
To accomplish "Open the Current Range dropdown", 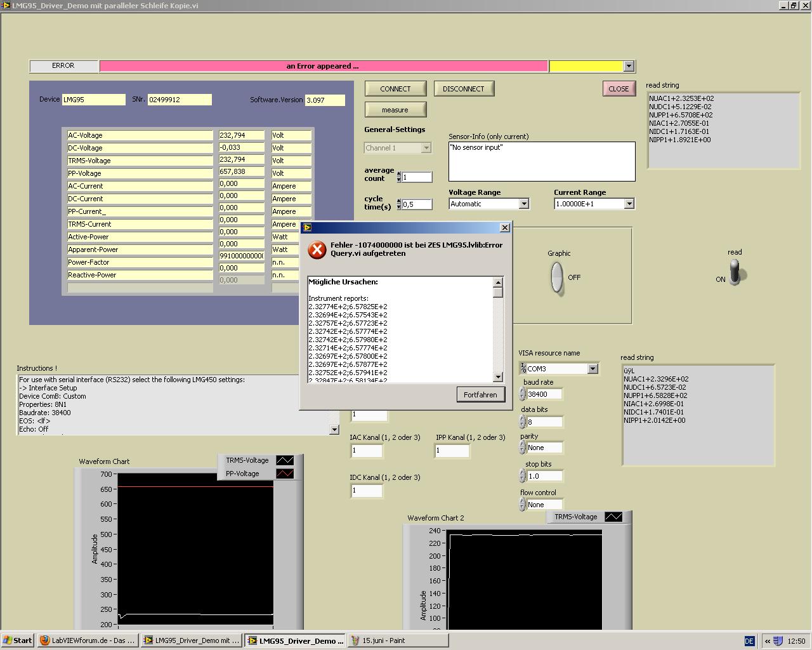I will [629, 204].
